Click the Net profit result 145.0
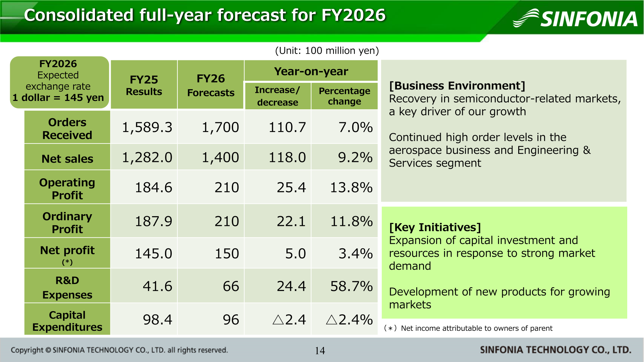644x362 pixels. click(x=153, y=254)
